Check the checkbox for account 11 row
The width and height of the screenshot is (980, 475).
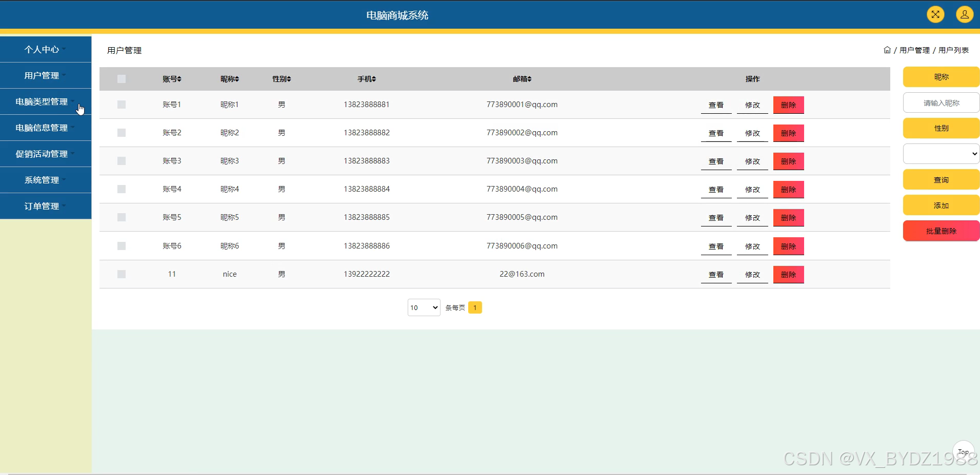coord(122,274)
